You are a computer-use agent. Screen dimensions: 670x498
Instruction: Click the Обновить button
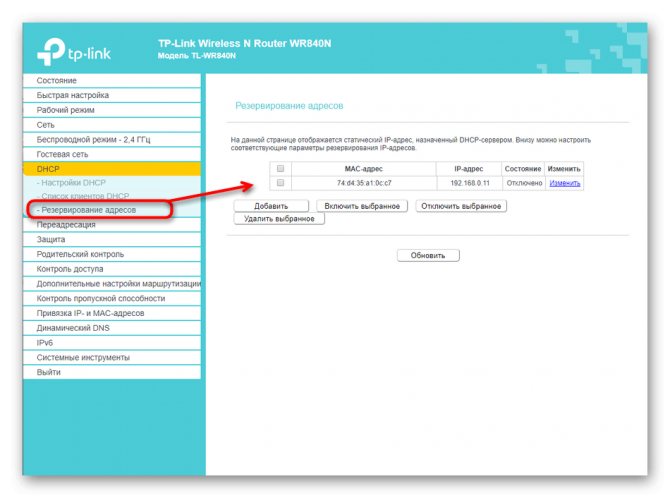click(x=428, y=256)
